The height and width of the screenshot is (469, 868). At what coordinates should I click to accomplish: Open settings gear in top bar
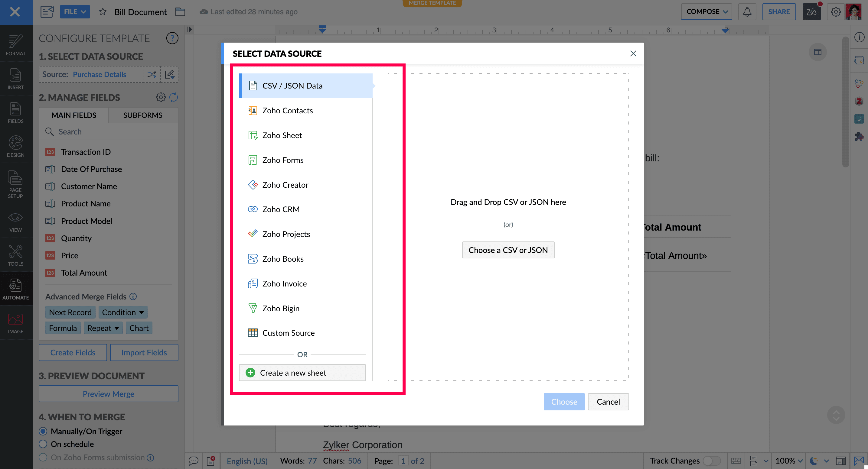pyautogui.click(x=836, y=12)
